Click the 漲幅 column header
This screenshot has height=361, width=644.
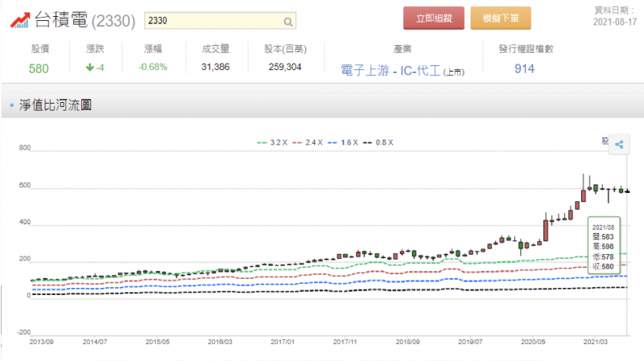(x=153, y=49)
